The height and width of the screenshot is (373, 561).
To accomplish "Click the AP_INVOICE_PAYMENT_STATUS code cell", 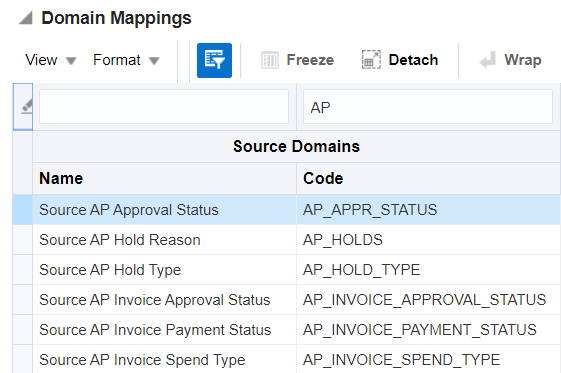I will tap(429, 330).
